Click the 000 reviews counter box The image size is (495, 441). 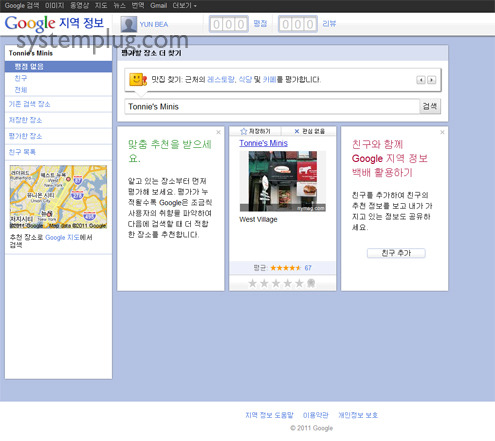pos(298,24)
